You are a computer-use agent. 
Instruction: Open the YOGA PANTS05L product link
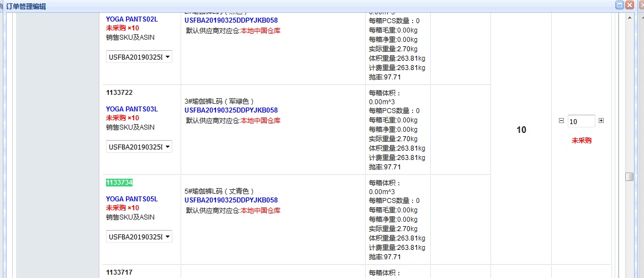pos(132,199)
